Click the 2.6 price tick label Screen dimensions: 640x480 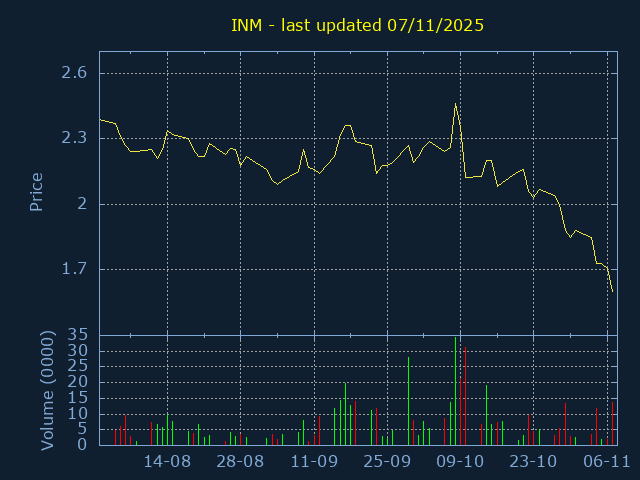point(73,73)
